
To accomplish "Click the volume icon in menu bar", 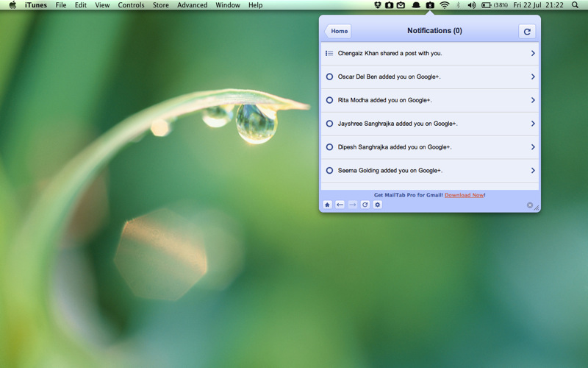I will tap(471, 5).
